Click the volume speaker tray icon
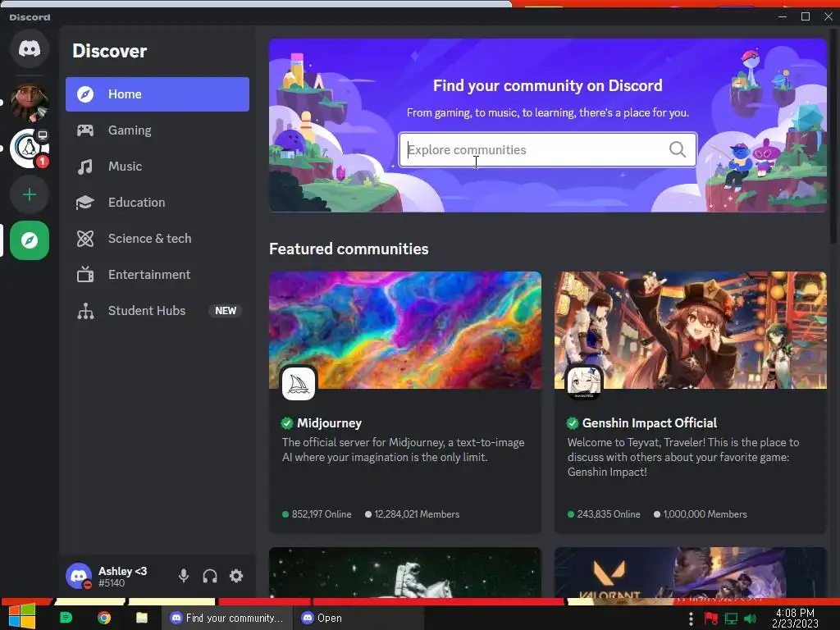This screenshot has height=630, width=840. pyautogui.click(x=751, y=619)
